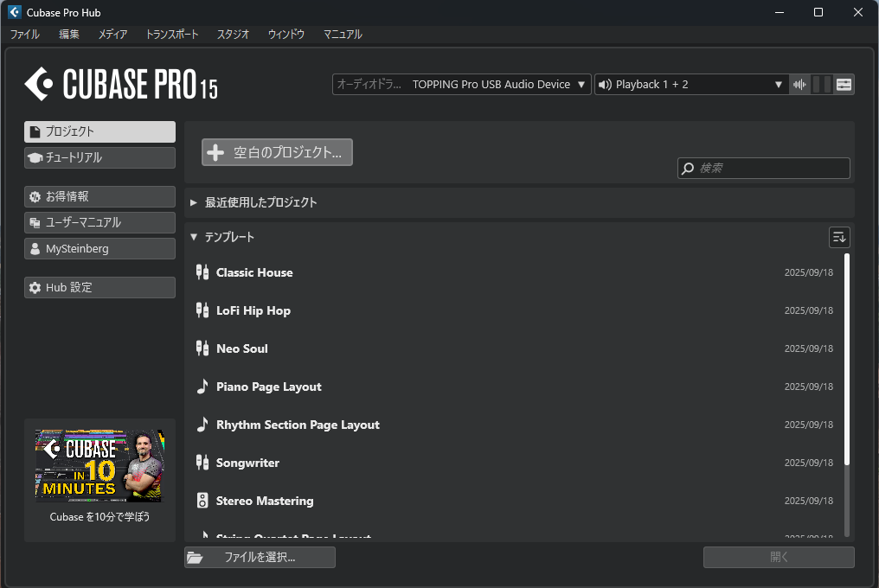This screenshot has height=588, width=879.
Task: Select the Classic House template
Action: coord(254,272)
